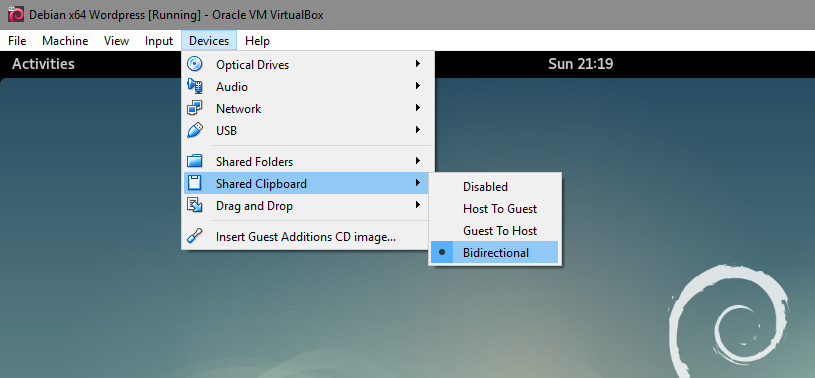Select the Bidirectional clipboard radio option
The width and height of the screenshot is (815, 378).
click(x=494, y=253)
